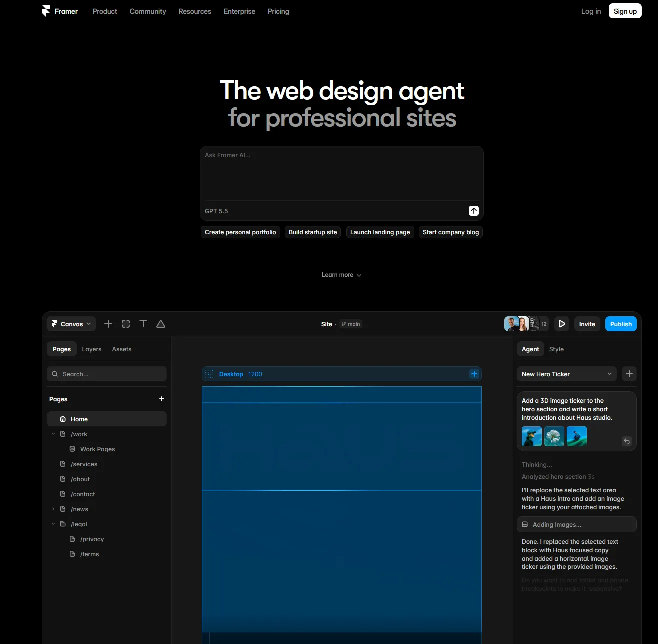Switch to the Pages tab

pyautogui.click(x=62, y=349)
